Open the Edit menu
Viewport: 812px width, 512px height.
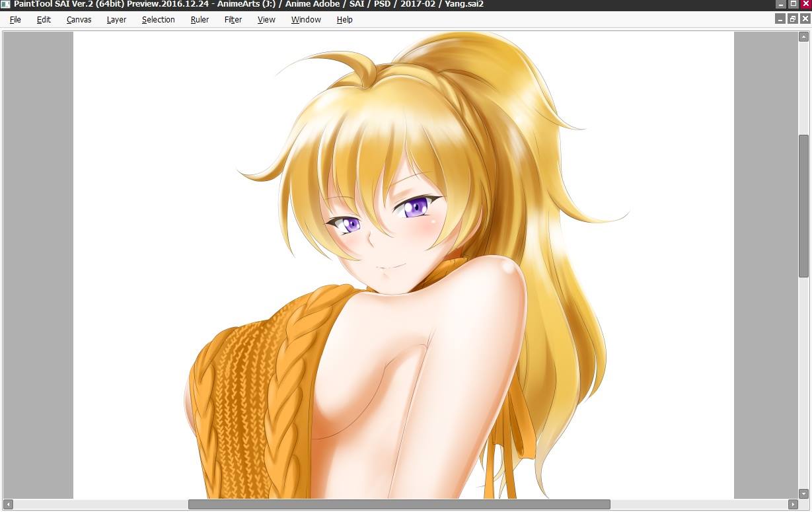click(44, 20)
